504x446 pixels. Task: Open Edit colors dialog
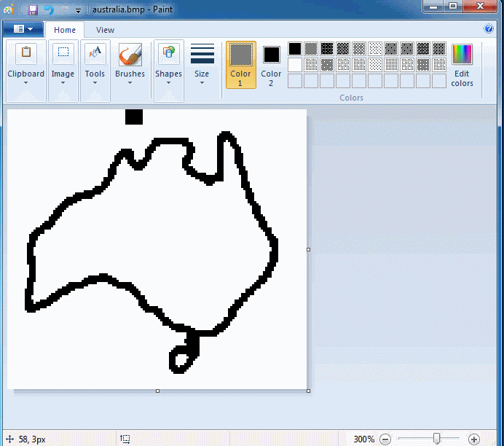[462, 66]
